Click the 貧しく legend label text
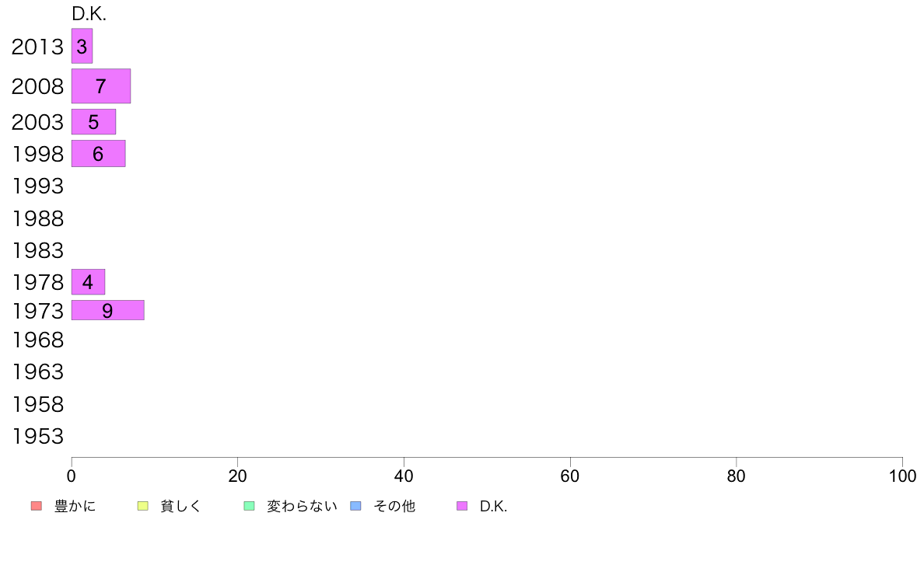Screen dimensions: 924x572 (x=181, y=506)
